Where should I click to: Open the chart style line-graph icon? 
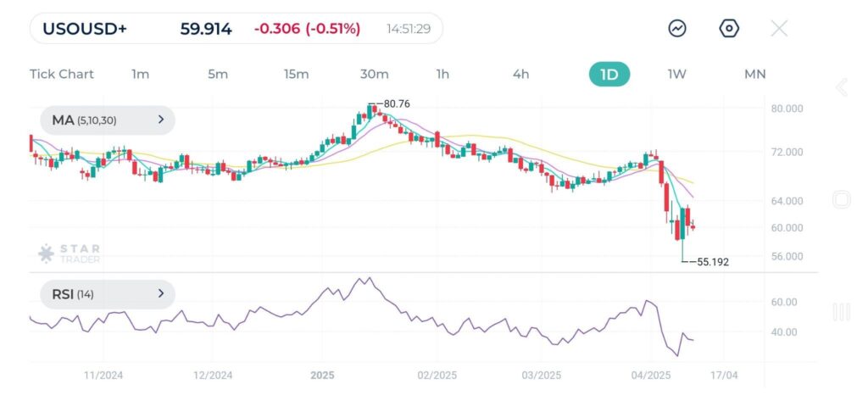tap(677, 29)
